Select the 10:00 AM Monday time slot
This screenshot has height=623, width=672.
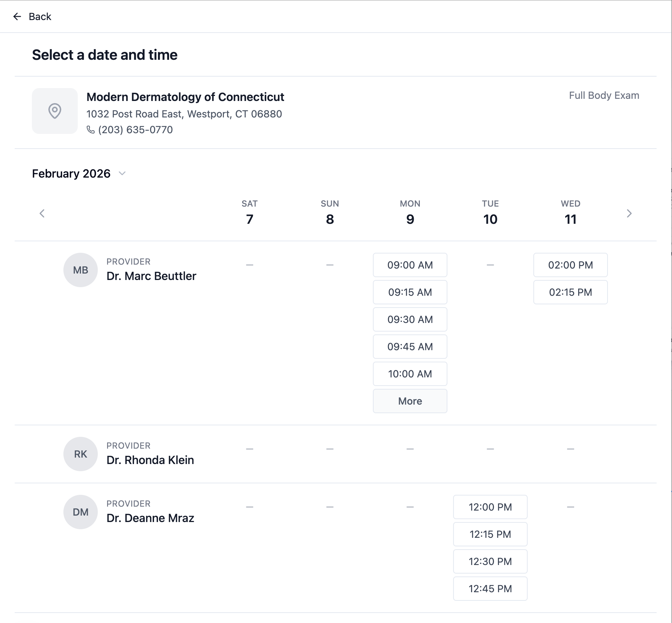[x=410, y=374]
